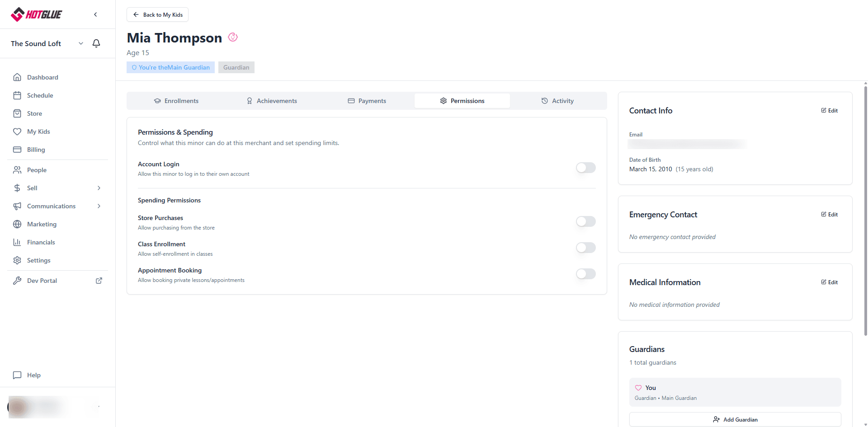Switch to the Enrollments tab
This screenshot has width=868, height=427.
(176, 101)
